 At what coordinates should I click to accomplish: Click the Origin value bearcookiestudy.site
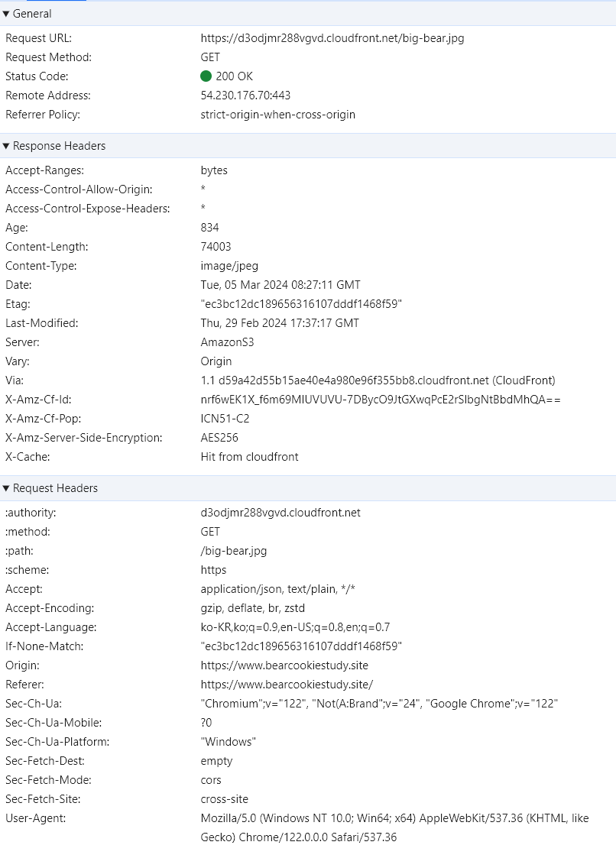click(284, 665)
